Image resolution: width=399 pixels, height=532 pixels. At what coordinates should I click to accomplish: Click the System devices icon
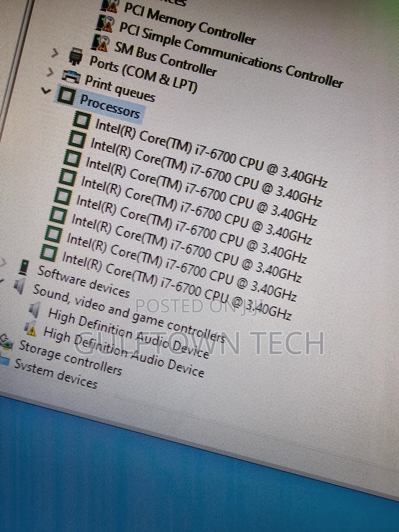[4, 362]
